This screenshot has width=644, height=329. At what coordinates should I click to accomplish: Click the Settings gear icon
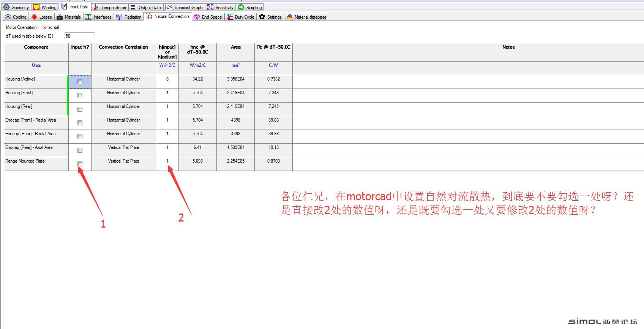[x=262, y=17]
